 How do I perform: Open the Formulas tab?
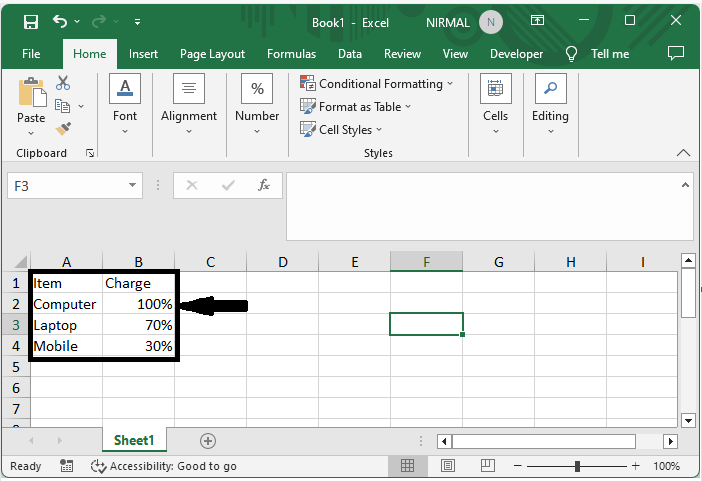coord(291,54)
